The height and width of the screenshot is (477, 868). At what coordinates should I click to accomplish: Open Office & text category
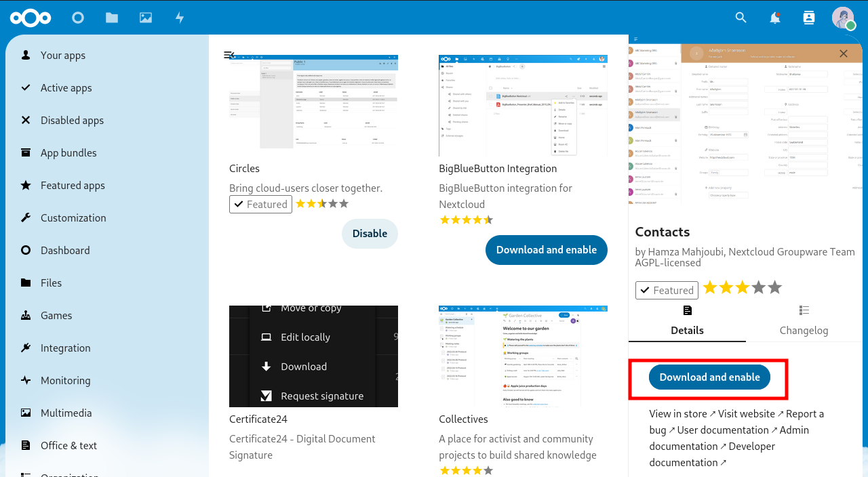pos(107,446)
